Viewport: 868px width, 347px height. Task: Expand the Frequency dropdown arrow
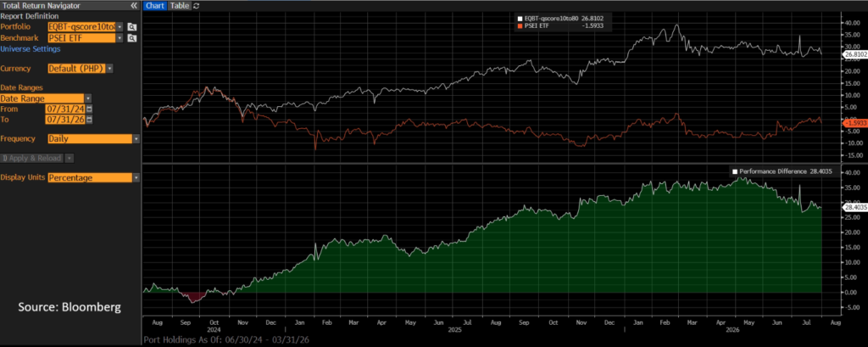136,139
